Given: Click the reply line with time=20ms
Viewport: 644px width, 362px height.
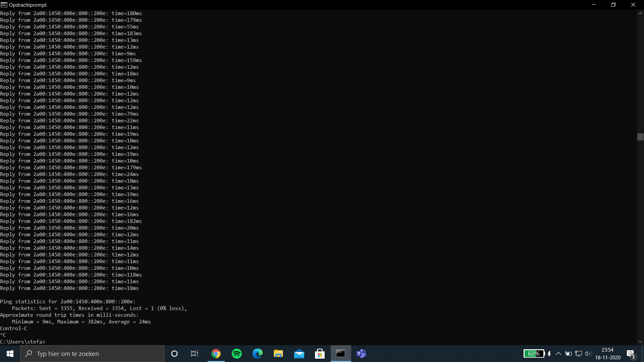Looking at the screenshot, I should [69, 228].
